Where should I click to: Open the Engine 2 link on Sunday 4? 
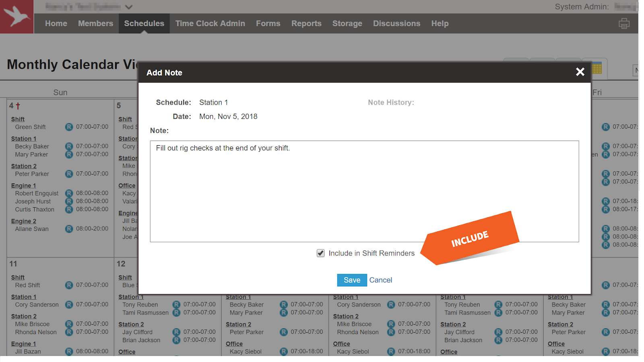(x=24, y=221)
